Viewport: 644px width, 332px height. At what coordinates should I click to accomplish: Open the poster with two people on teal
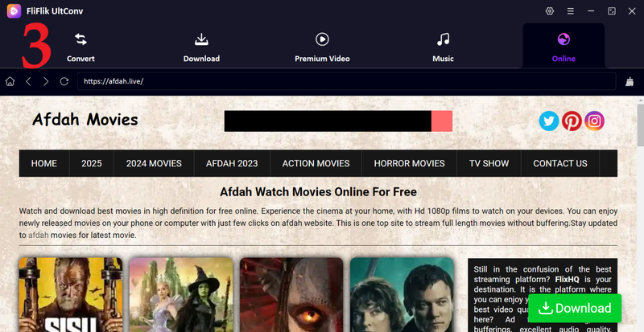(x=402, y=295)
